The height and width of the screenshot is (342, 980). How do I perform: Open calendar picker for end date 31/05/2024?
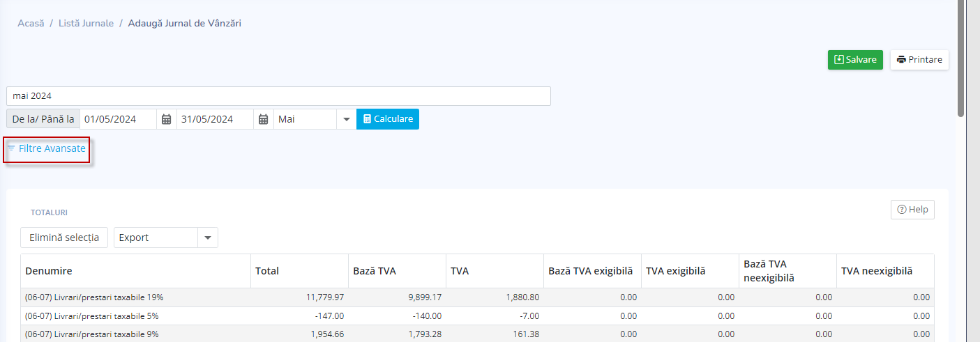[x=263, y=119]
